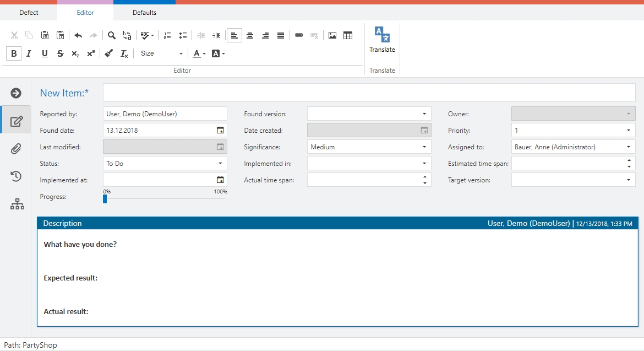Switch to the Defaults tab
Screen dimensions: 644x351
click(x=144, y=13)
